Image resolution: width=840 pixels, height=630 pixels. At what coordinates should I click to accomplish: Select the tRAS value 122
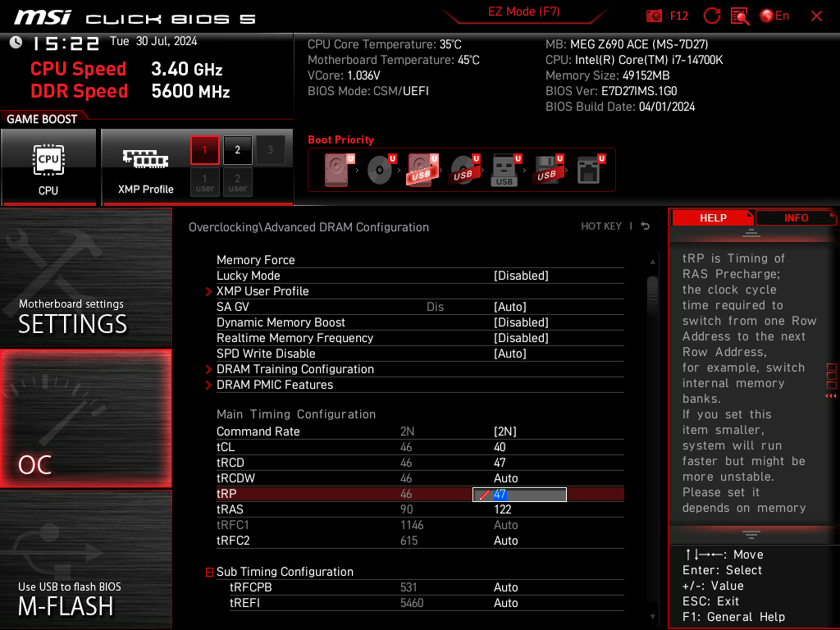coord(503,509)
